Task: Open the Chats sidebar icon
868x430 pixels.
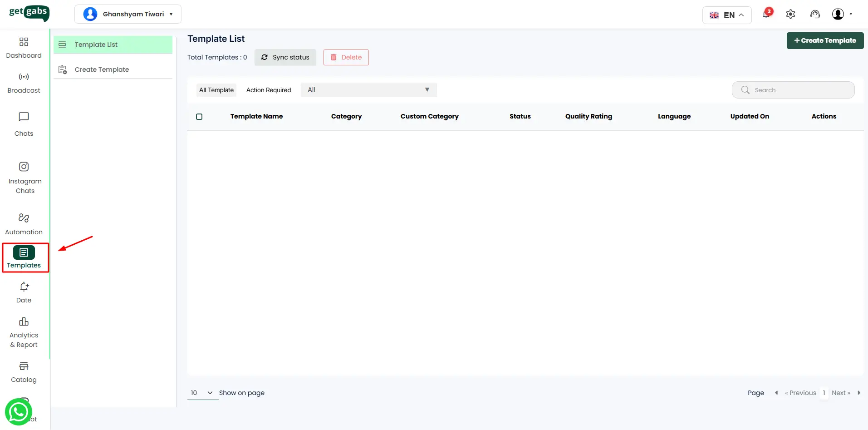Action: 24,124
